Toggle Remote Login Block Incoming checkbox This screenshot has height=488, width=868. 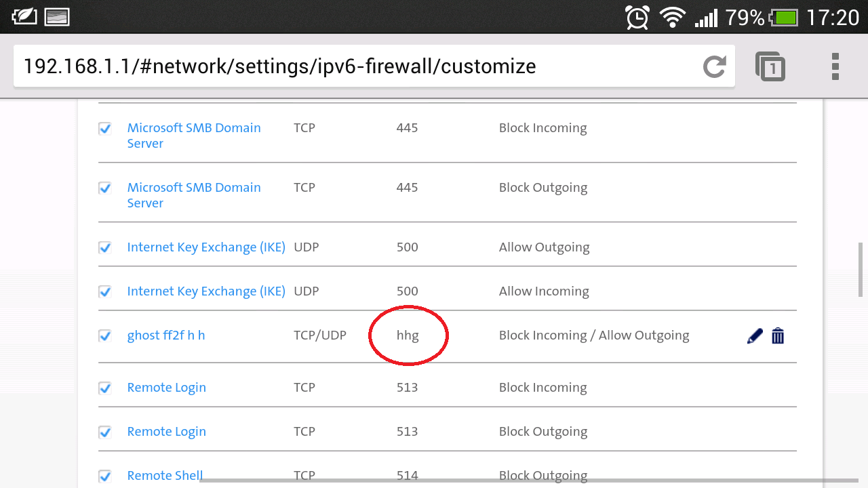105,388
